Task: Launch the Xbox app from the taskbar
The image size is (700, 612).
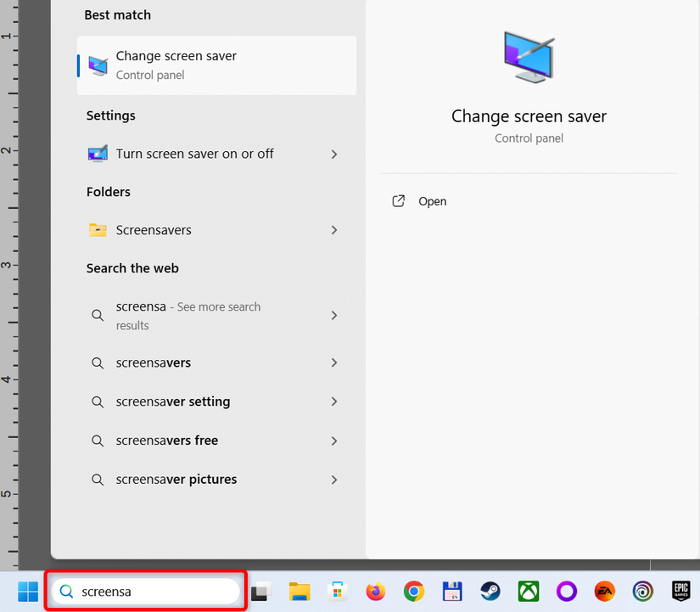Action: [529, 591]
